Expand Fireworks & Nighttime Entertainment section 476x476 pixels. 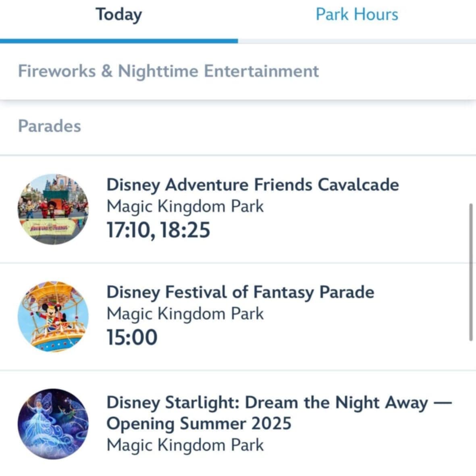tap(168, 71)
